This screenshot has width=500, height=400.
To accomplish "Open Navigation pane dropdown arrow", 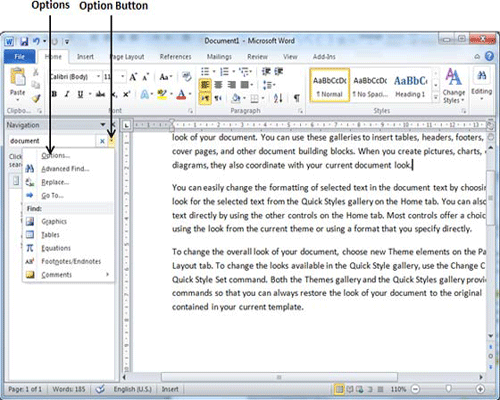I will (x=103, y=125).
